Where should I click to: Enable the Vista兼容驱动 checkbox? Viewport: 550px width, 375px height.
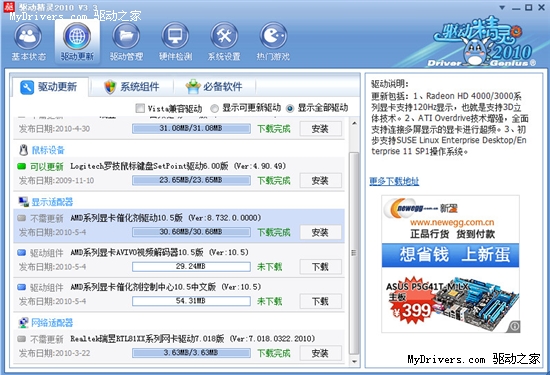[140, 108]
